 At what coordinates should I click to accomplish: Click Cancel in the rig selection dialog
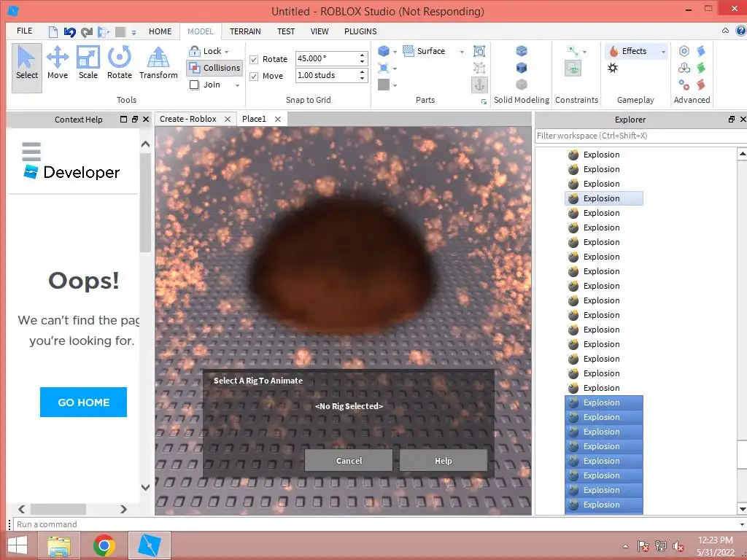pos(349,461)
